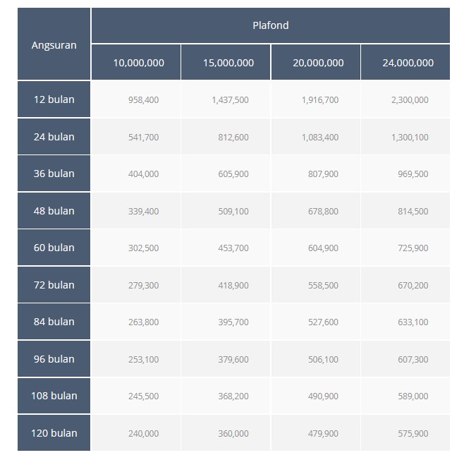
Task: Click the 120 bulan row header
Action: point(54,433)
